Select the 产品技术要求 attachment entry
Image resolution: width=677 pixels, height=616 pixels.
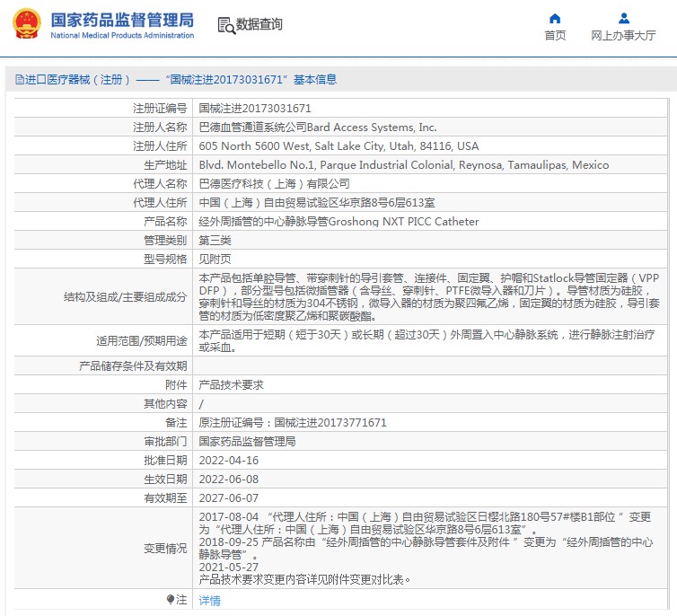[x=231, y=385]
